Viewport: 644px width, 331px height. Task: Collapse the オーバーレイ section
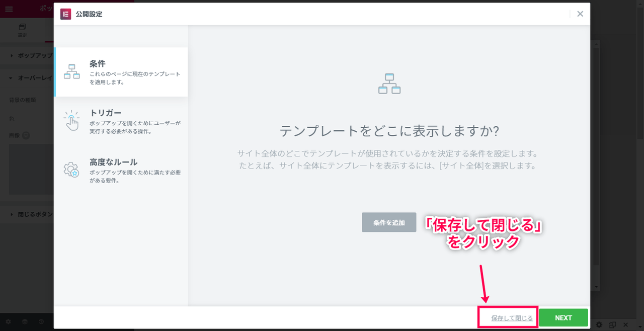(30, 78)
